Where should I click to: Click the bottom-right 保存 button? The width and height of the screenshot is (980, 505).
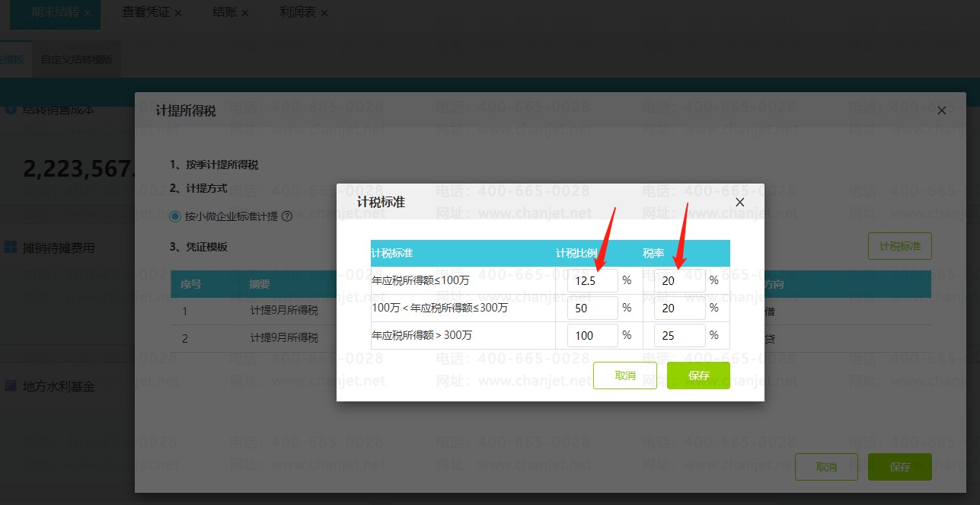pyautogui.click(x=899, y=467)
